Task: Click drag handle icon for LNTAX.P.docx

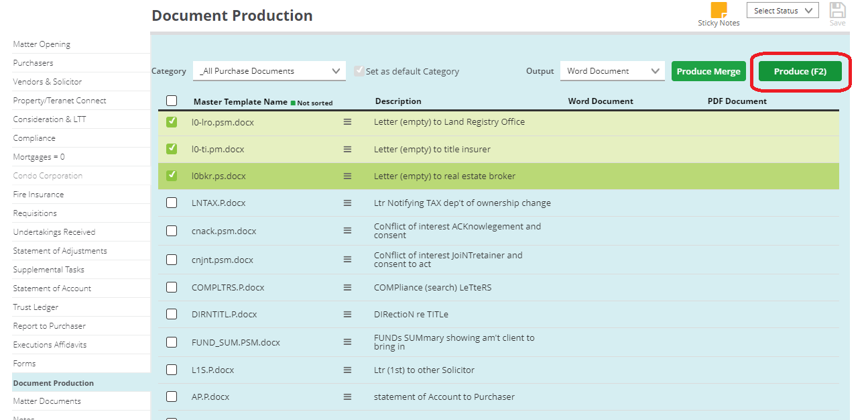Action: (347, 203)
